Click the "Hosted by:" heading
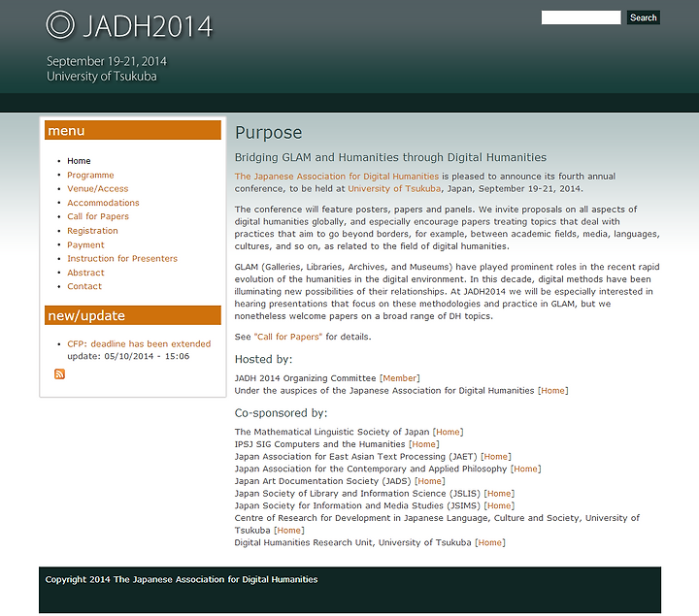The width and height of the screenshot is (699, 616). (263, 359)
